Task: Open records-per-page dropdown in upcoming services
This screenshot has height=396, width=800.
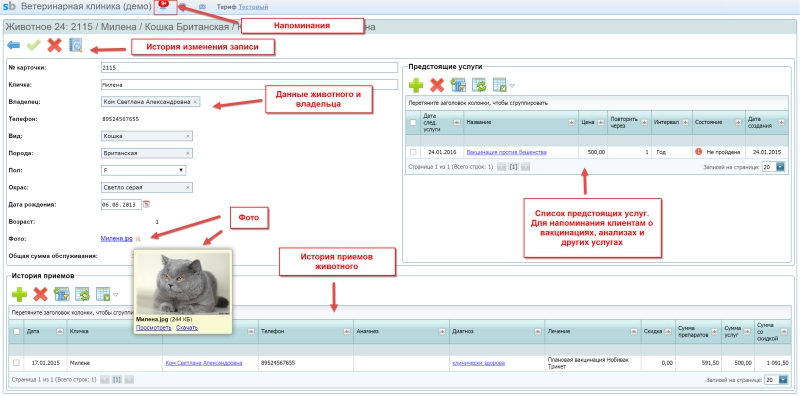Action: (x=780, y=167)
